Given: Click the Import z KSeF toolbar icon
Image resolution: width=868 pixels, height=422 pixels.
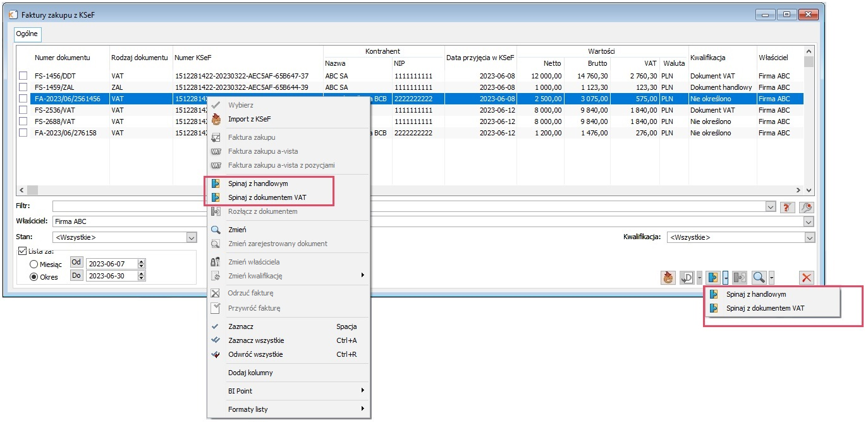Looking at the screenshot, I should tap(668, 277).
